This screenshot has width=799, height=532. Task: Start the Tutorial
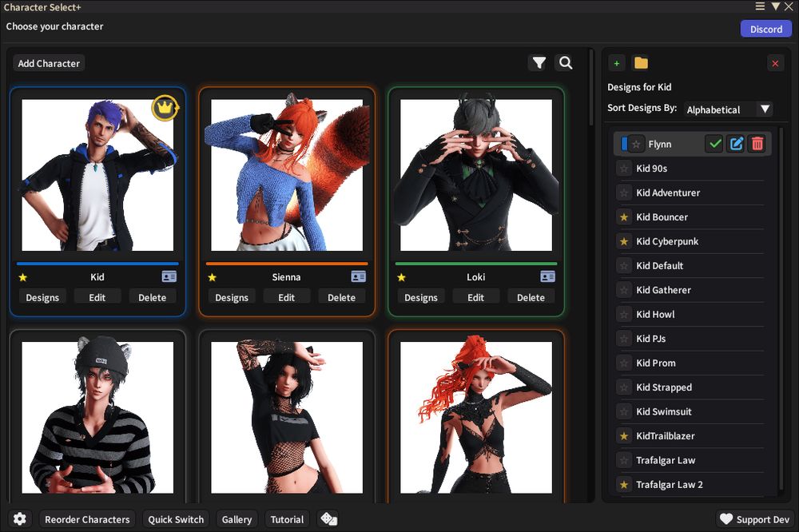(287, 519)
